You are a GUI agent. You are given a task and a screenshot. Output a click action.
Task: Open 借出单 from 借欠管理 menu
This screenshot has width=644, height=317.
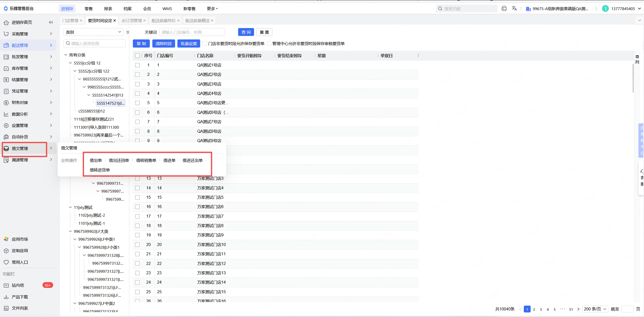pos(96,160)
